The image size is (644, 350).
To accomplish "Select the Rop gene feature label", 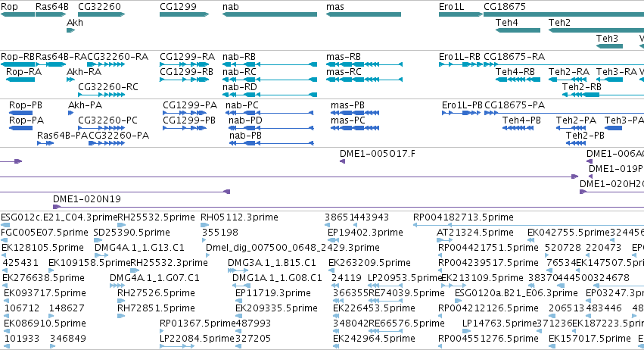I will [x=9, y=7].
